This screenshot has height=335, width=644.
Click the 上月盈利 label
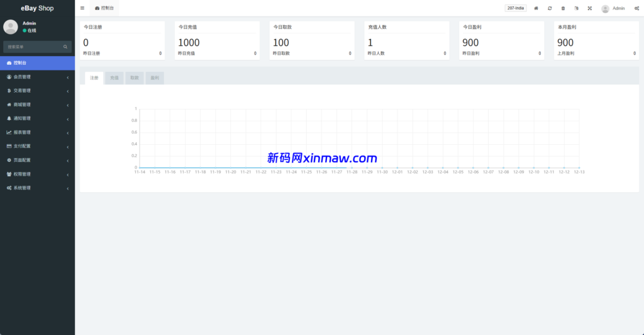point(565,54)
